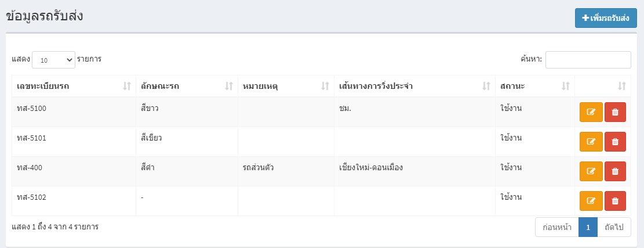
Task: Open the แสดง entries-per-page dropdown
Action: pos(53,60)
